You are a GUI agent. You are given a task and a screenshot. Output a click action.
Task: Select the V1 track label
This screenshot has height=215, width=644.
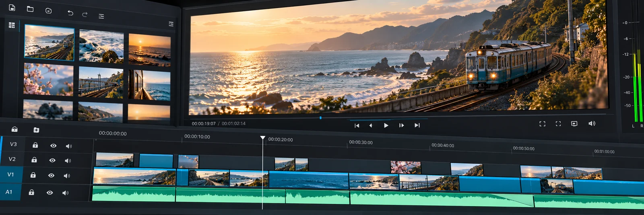(10, 174)
